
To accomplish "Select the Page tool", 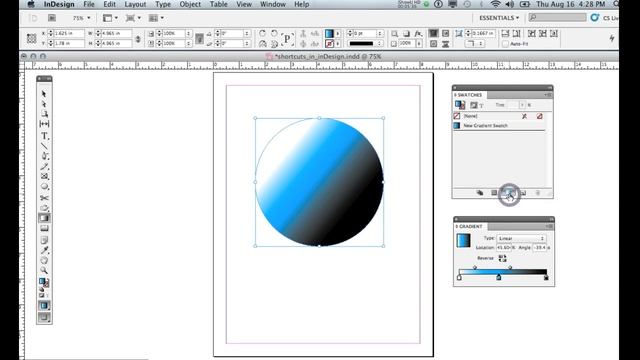I will [44, 114].
